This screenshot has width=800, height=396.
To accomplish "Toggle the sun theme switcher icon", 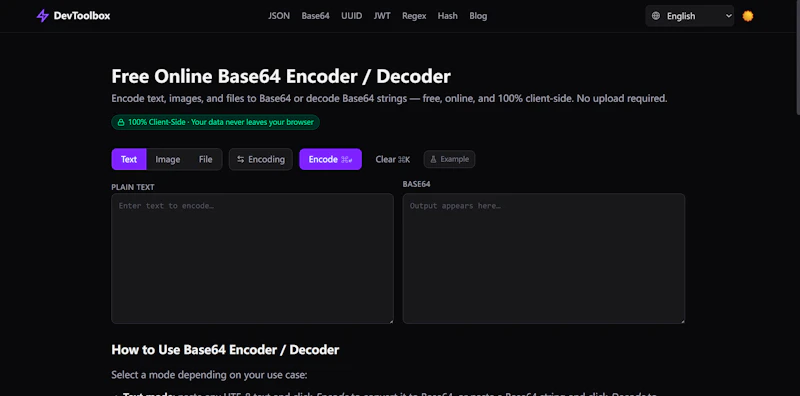I will 747,16.
